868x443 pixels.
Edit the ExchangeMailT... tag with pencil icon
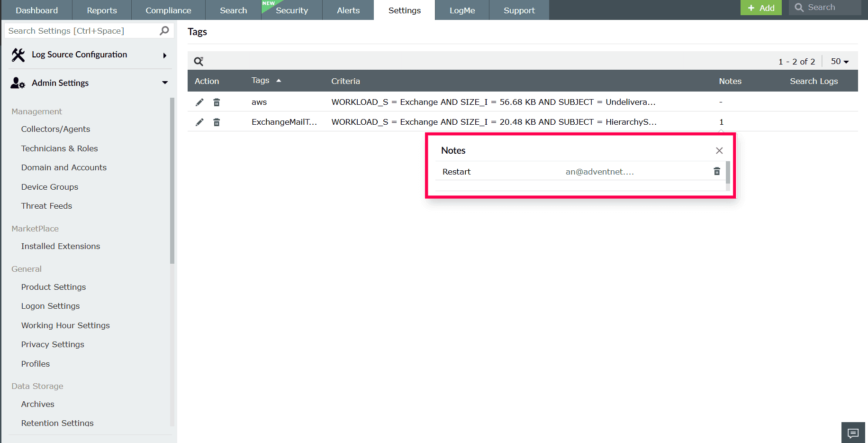199,122
